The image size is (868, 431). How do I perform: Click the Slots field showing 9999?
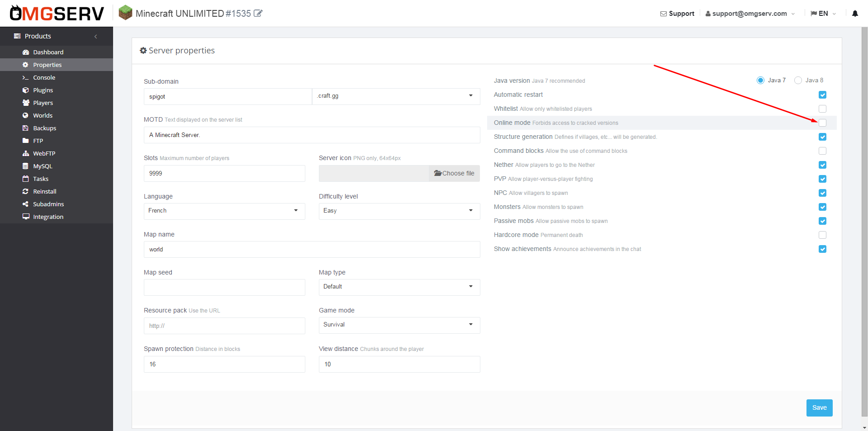click(224, 173)
